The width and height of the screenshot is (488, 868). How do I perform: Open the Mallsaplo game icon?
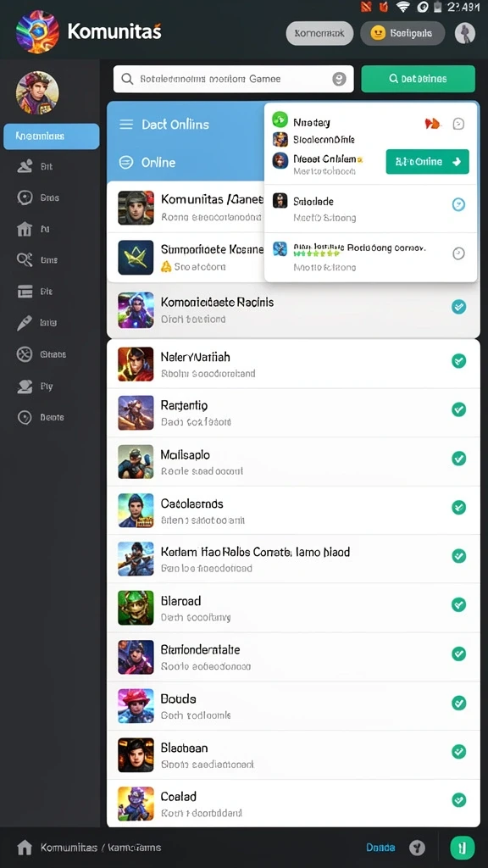click(x=136, y=462)
